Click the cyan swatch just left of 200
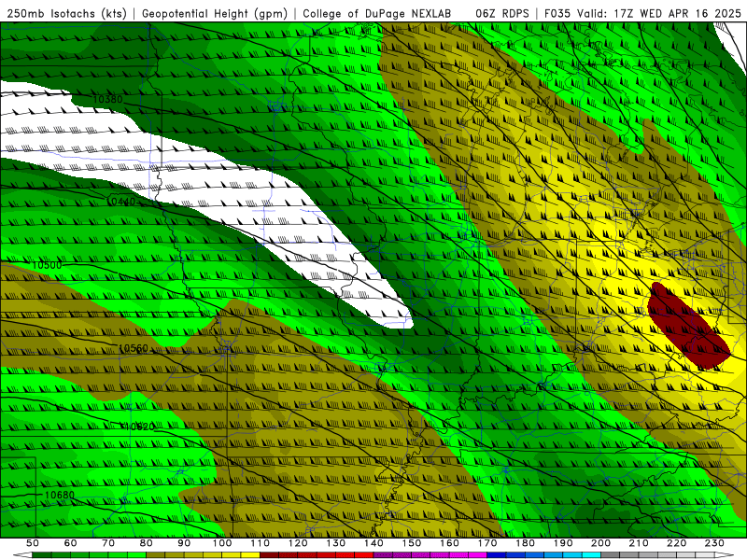This screenshot has height=560, width=747. click(591, 555)
